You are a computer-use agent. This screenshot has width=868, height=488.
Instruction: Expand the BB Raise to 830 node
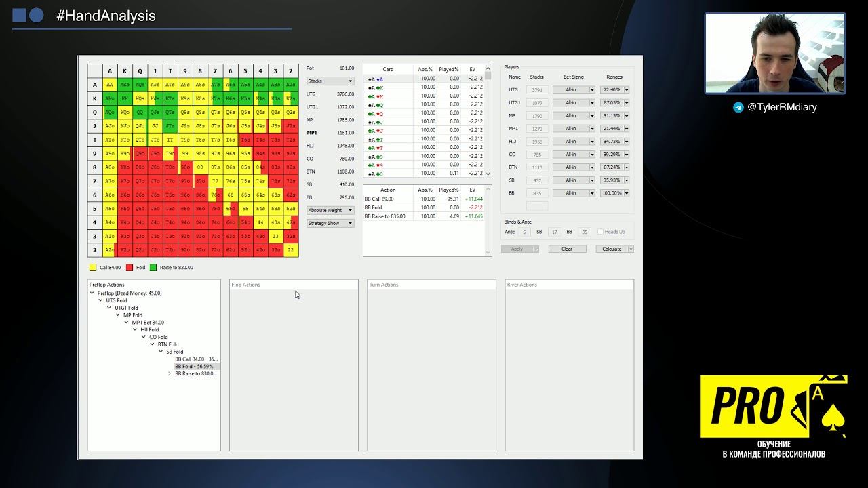pos(170,373)
